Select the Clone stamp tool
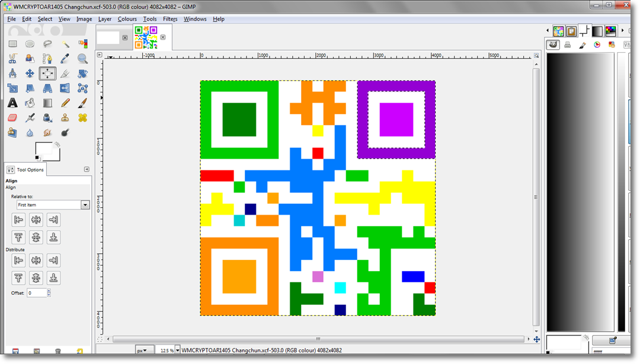The height and width of the screenshot is (364, 640). [65, 118]
